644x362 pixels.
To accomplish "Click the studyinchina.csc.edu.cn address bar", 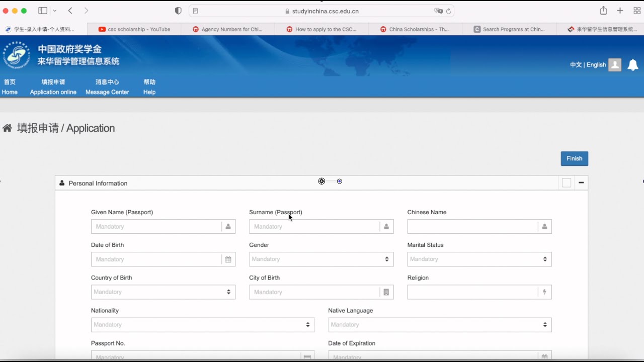I will [x=321, y=11].
